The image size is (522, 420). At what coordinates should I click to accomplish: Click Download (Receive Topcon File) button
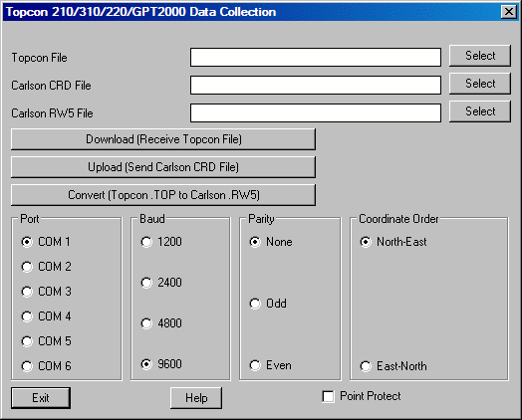[163, 139]
